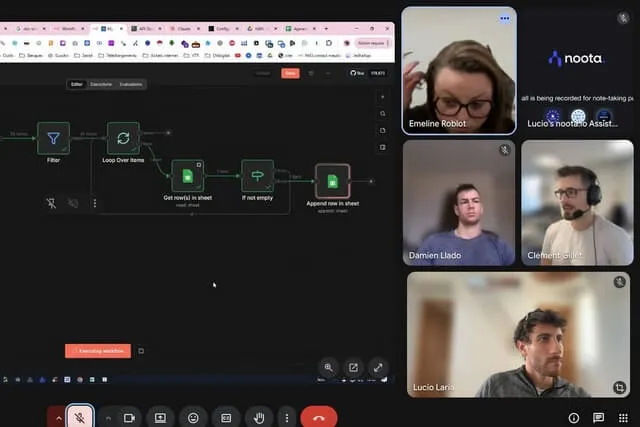Open the VTR bookmark folder
Viewport: 640px width, 427px height.
tap(191, 56)
